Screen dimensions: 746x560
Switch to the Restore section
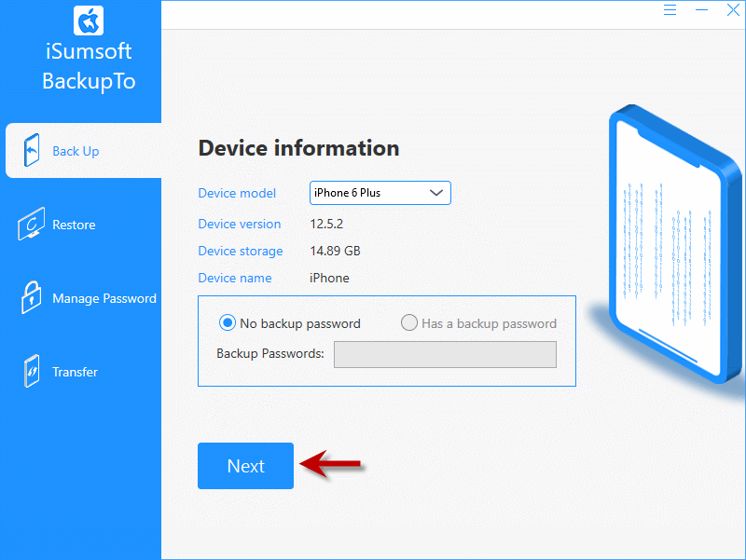pos(81,225)
